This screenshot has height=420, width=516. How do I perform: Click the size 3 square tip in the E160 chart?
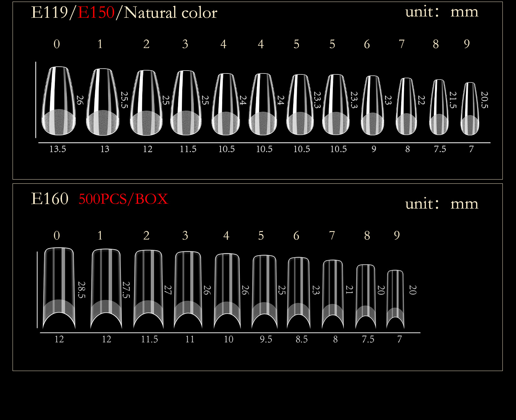(188, 290)
